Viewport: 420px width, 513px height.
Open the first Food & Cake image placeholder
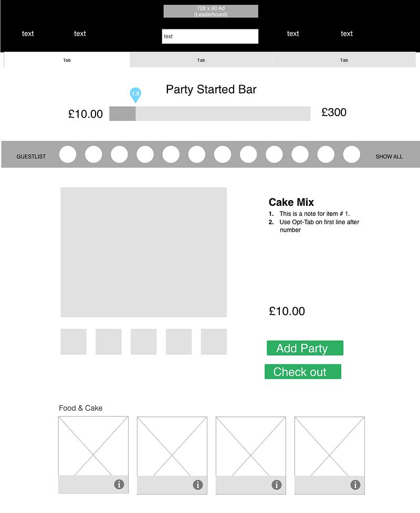tap(93, 446)
